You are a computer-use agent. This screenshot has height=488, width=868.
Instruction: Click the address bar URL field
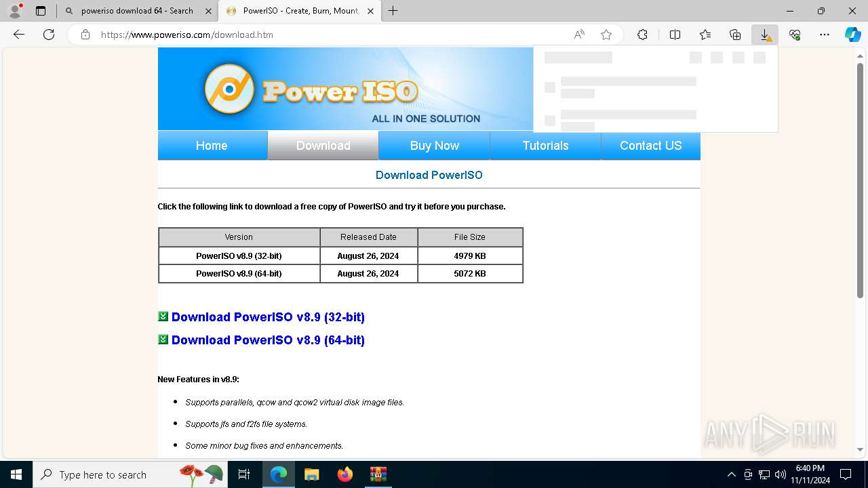(332, 35)
